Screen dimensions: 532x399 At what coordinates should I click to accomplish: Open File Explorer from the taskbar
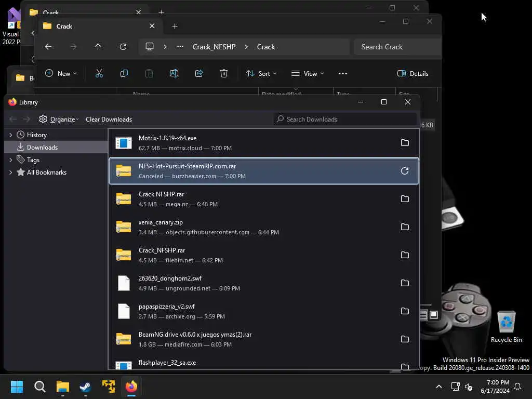(x=63, y=387)
